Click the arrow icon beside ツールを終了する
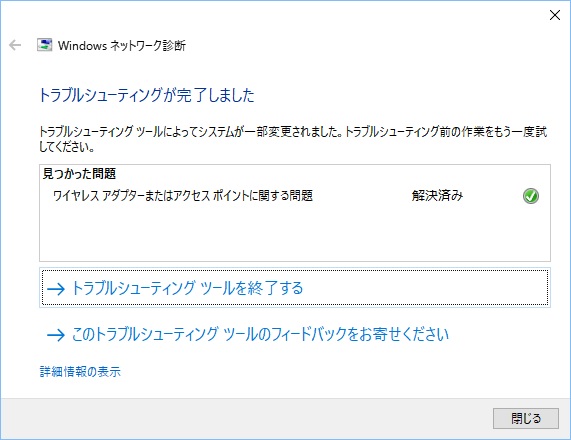The height and width of the screenshot is (440, 571). 56,289
